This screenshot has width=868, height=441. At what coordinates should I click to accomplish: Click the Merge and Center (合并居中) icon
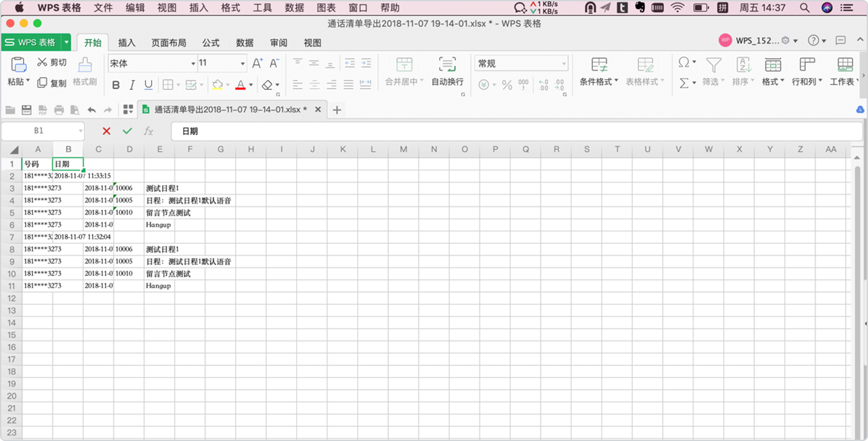click(404, 64)
